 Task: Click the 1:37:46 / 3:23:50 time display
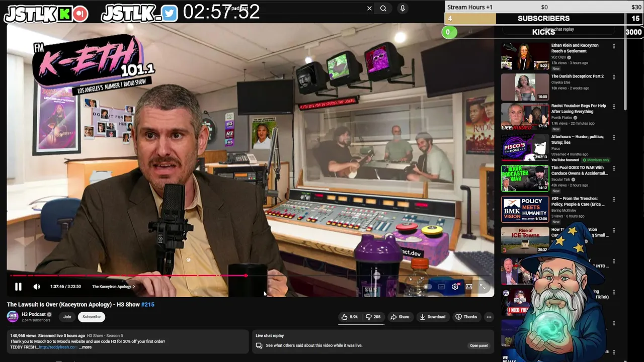point(65,287)
